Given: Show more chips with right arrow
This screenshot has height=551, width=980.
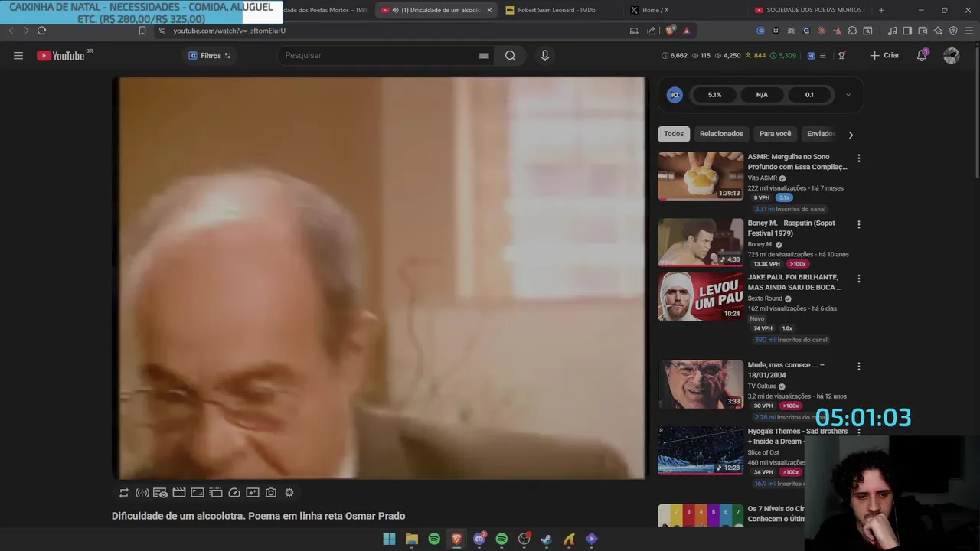Looking at the screenshot, I should (x=851, y=135).
